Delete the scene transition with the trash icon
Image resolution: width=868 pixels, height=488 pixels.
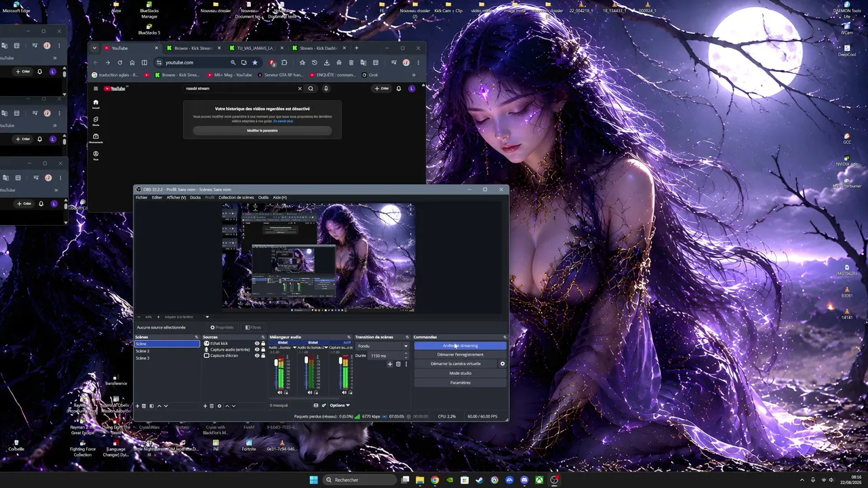point(398,364)
